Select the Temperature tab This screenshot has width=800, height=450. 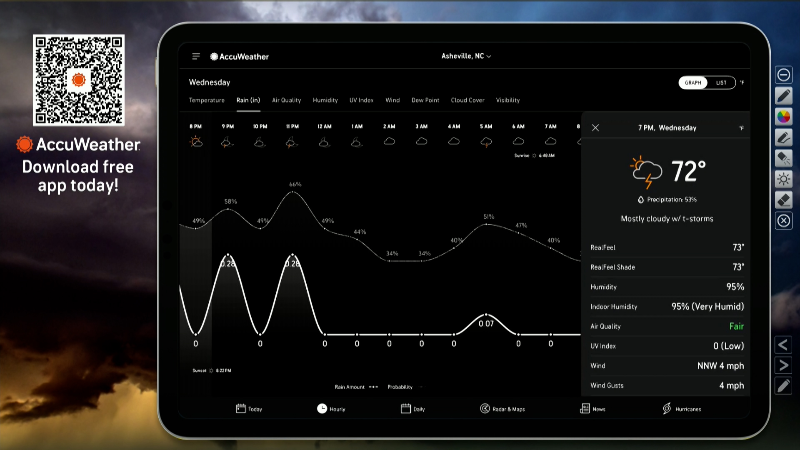click(207, 100)
